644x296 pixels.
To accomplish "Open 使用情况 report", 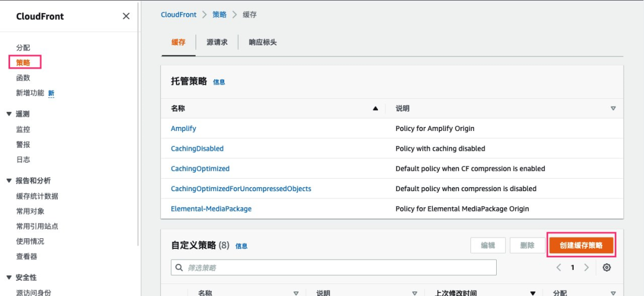I will 30,241.
